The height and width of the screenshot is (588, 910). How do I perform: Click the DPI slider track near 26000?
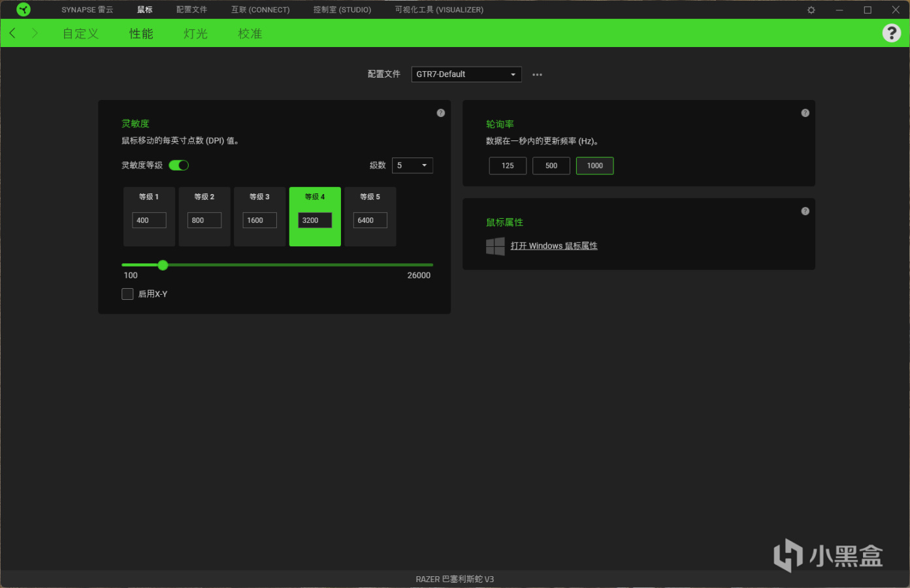click(428, 265)
